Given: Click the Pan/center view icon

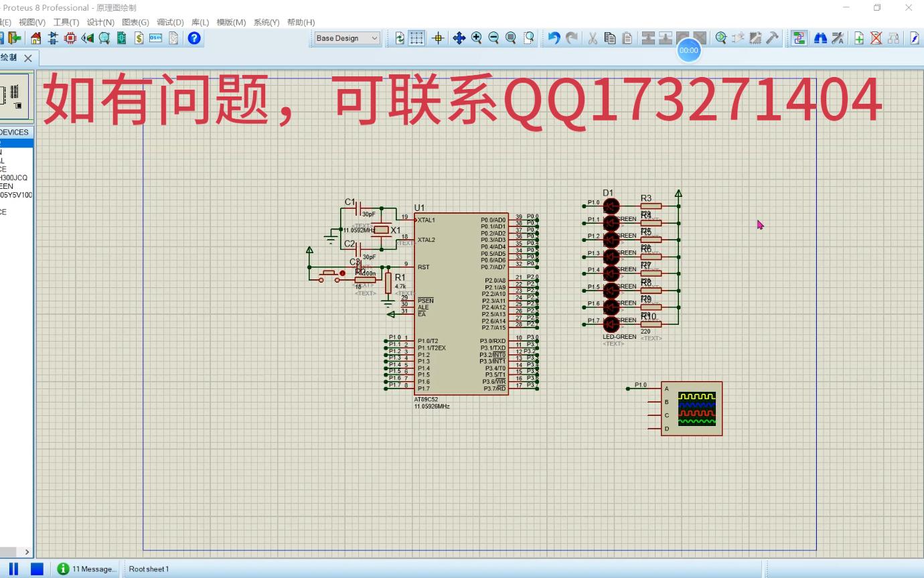Looking at the screenshot, I should 459,38.
